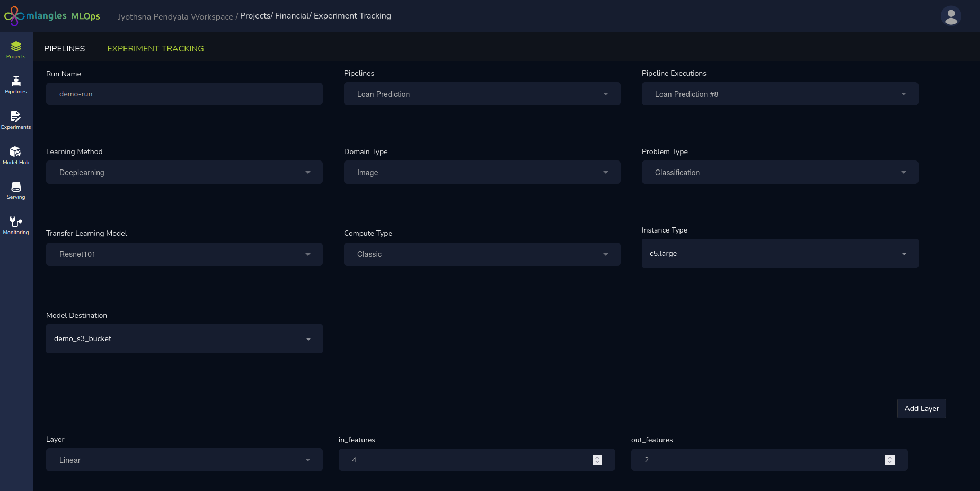Expand the Model Destination dropdown
The height and width of the screenshot is (491, 980).
tap(184, 339)
